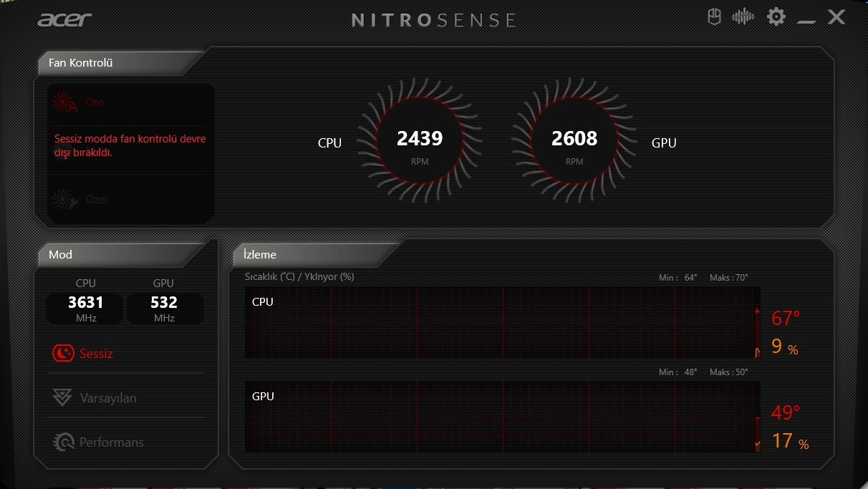Close the NitroSense window
Viewport: 868px width, 489px height.
(x=836, y=16)
